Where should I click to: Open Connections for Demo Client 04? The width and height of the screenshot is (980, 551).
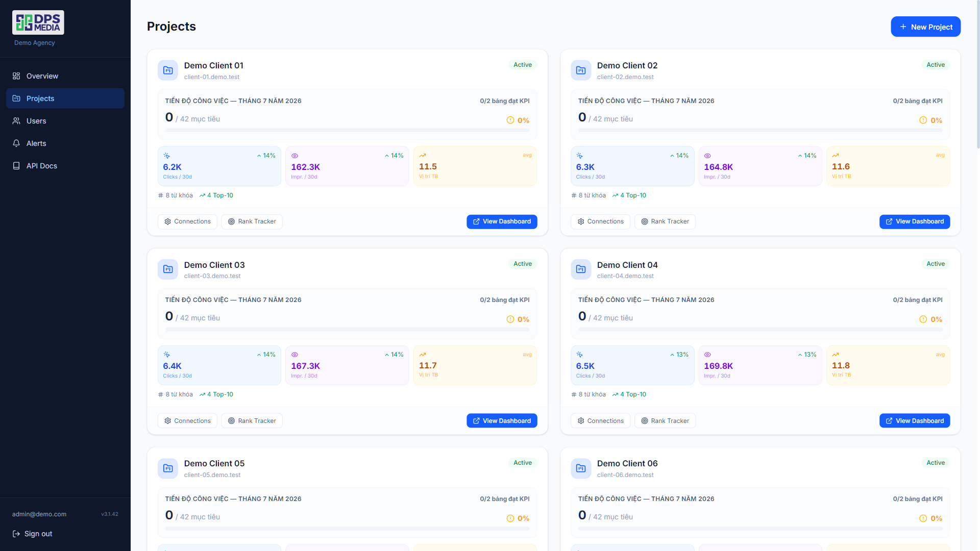(x=600, y=421)
